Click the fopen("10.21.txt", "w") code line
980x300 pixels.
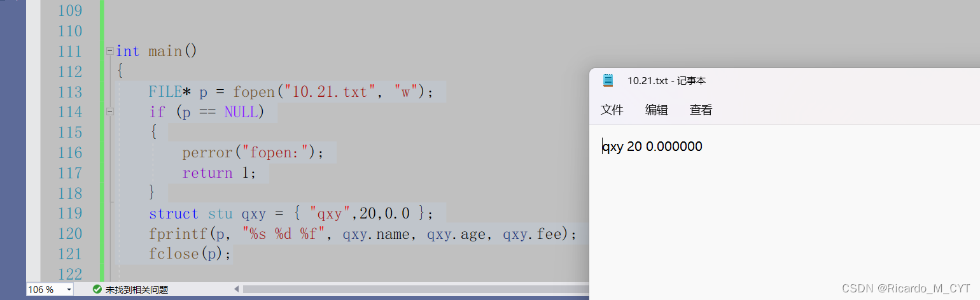(x=291, y=92)
